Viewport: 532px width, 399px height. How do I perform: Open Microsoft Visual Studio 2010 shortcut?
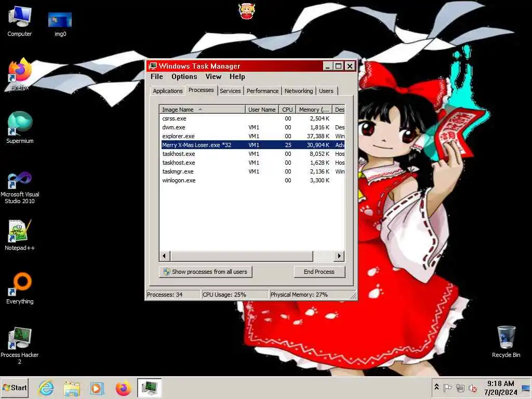(x=20, y=187)
